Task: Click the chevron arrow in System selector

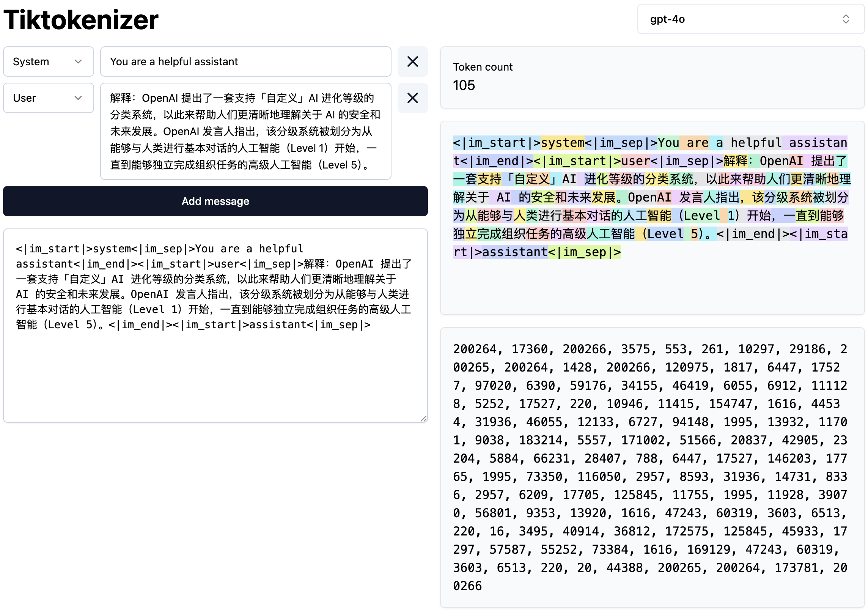Action: 78,61
